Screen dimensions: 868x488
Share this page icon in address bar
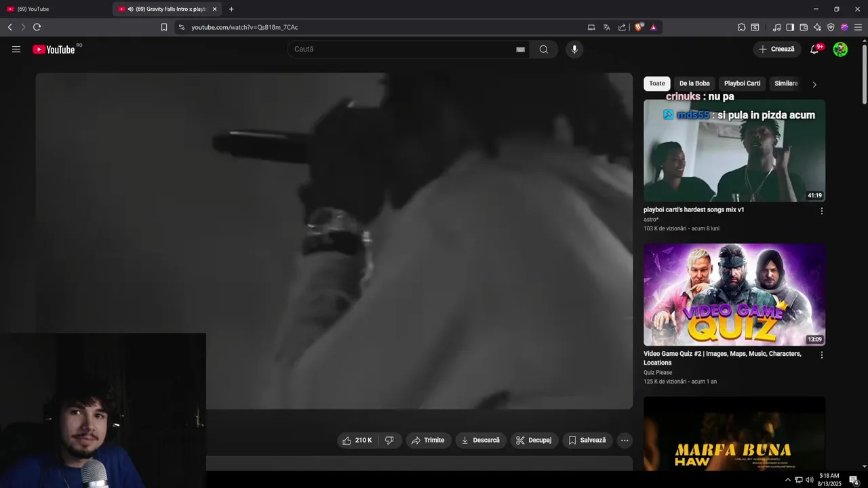click(x=622, y=27)
